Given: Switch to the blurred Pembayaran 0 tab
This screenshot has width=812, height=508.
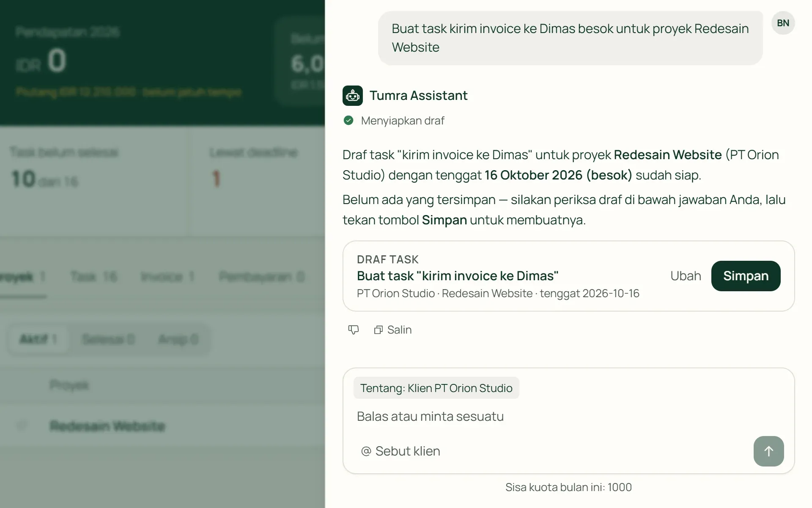Looking at the screenshot, I should click(262, 277).
